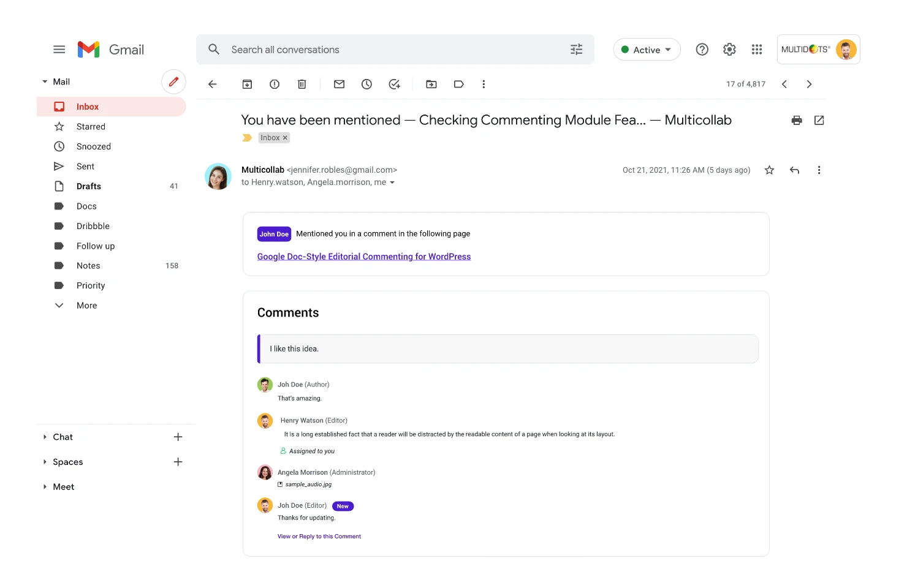This screenshot has width=907, height=588.
Task: Click the Search all conversations field
Action: 395,50
